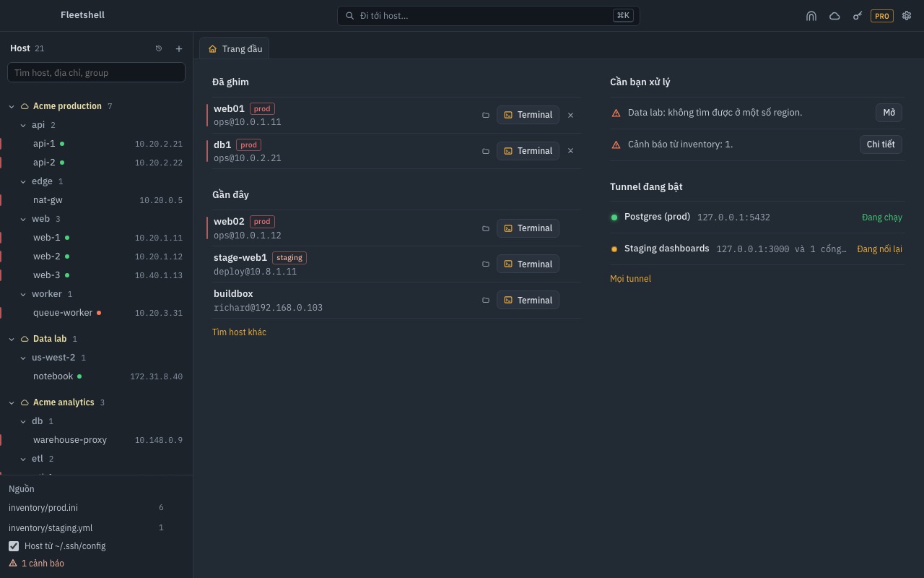This screenshot has width=924, height=578.
Task: Click the Chi tiết button
Action: pyautogui.click(x=881, y=144)
